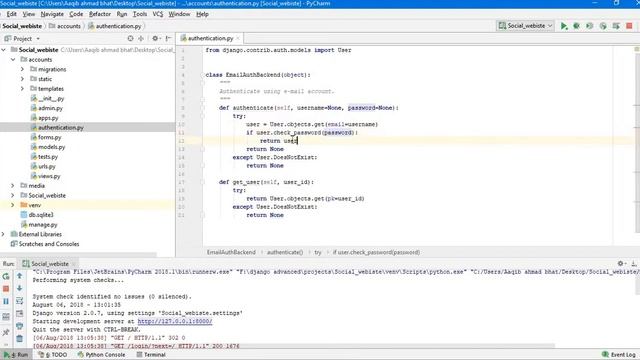Pin tab icon in Run panel
640x360 pixels.
coord(6,332)
